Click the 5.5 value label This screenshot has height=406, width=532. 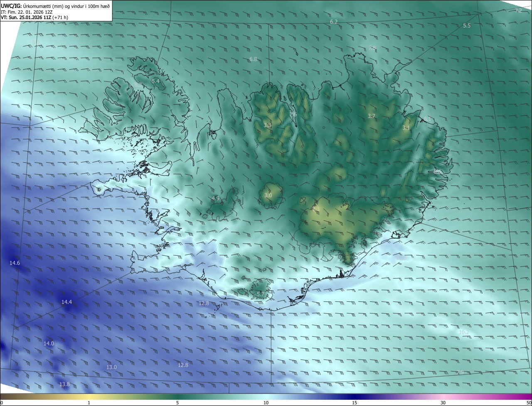coord(467,25)
